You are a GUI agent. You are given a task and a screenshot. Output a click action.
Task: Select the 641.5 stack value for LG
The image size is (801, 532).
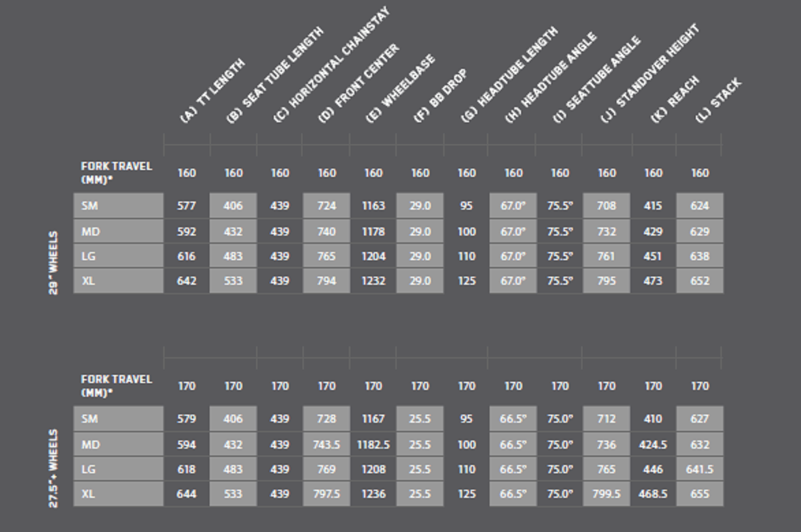tap(700, 469)
